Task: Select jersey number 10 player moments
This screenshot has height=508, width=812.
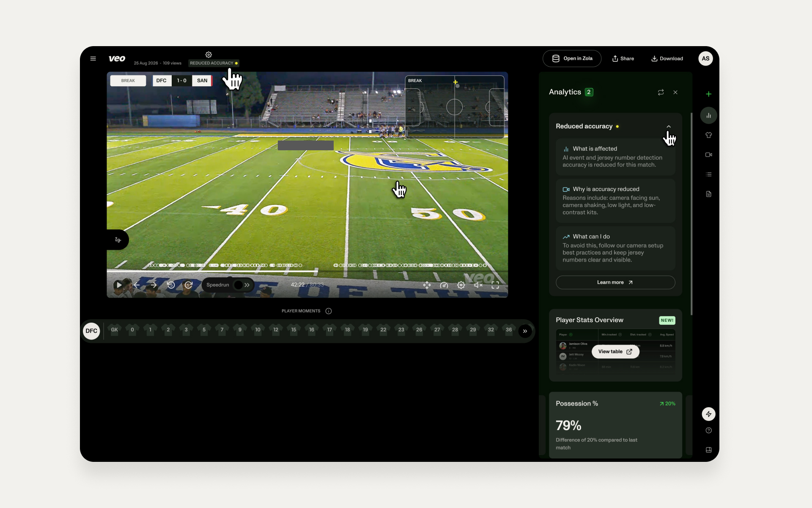Action: point(258,330)
